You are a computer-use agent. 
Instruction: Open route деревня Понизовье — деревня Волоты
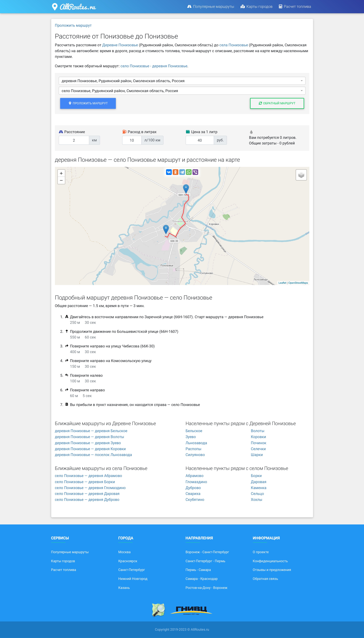pyautogui.click(x=90, y=437)
